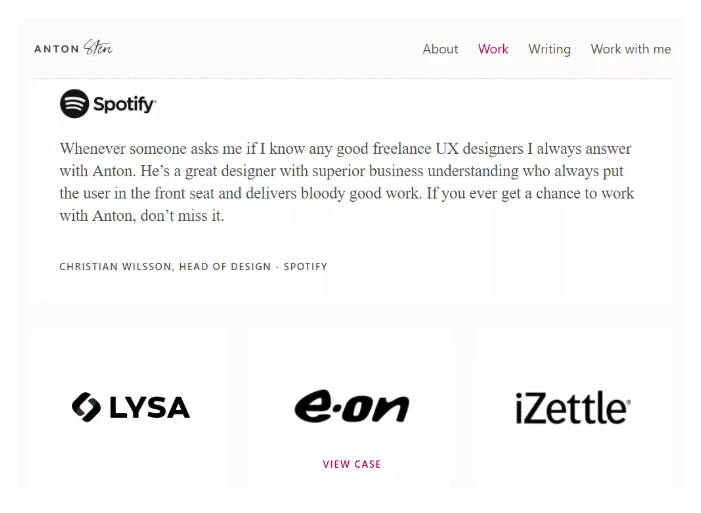Click the dotted divider under the header
This screenshot has height=513, width=701.
click(x=351, y=78)
